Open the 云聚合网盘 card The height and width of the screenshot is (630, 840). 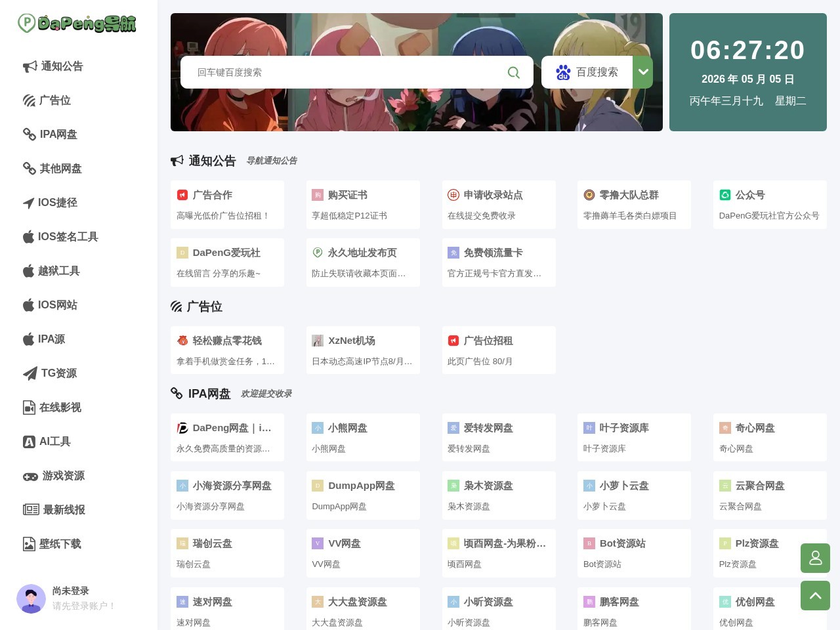[x=770, y=495]
